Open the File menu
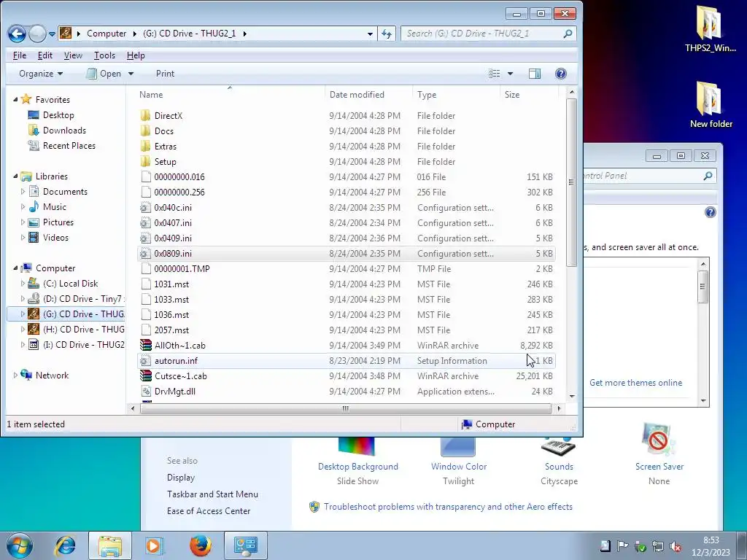The width and height of the screenshot is (747, 560). 20,55
